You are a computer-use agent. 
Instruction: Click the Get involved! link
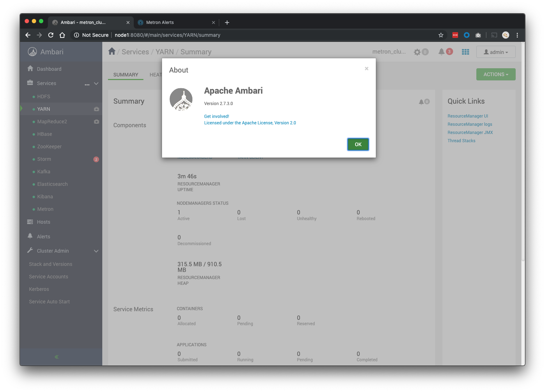click(x=217, y=116)
